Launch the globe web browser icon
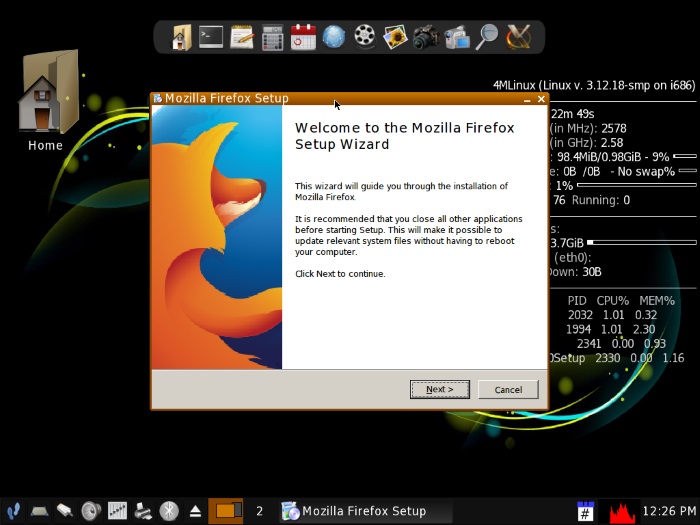This screenshot has height=525, width=700. [x=334, y=37]
